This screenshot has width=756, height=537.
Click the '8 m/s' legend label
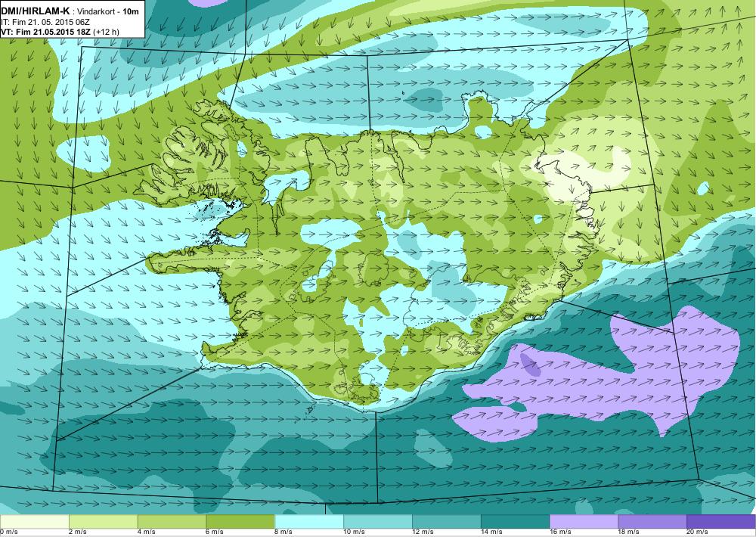[x=283, y=532]
